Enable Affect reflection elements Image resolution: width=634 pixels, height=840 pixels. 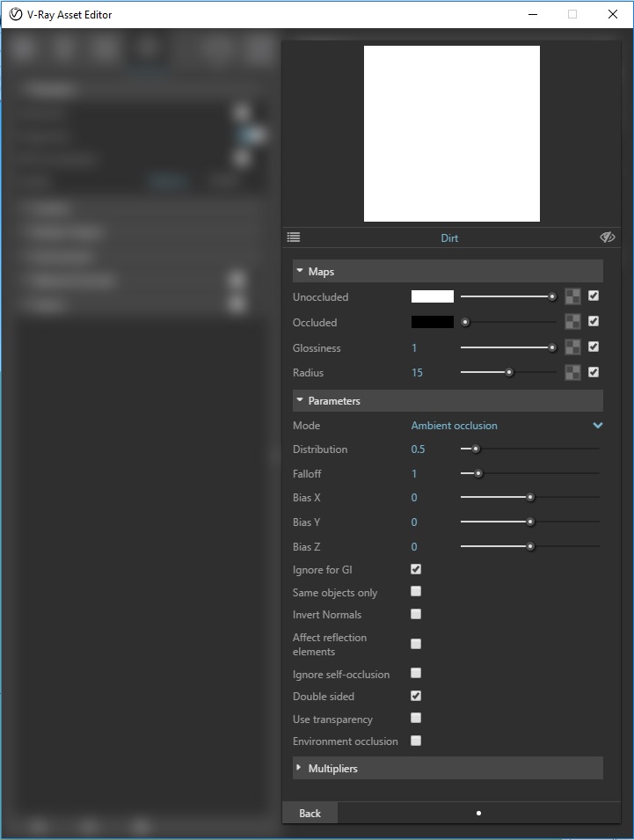click(x=416, y=644)
